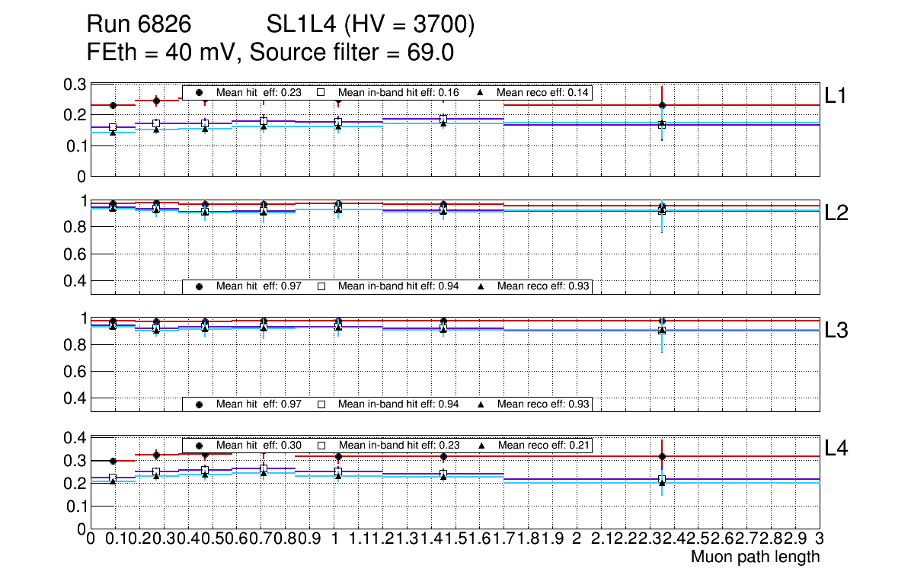This screenshot has width=911, height=588.
Task: Click the 'Muon path length' axis title
Action: (x=755, y=557)
